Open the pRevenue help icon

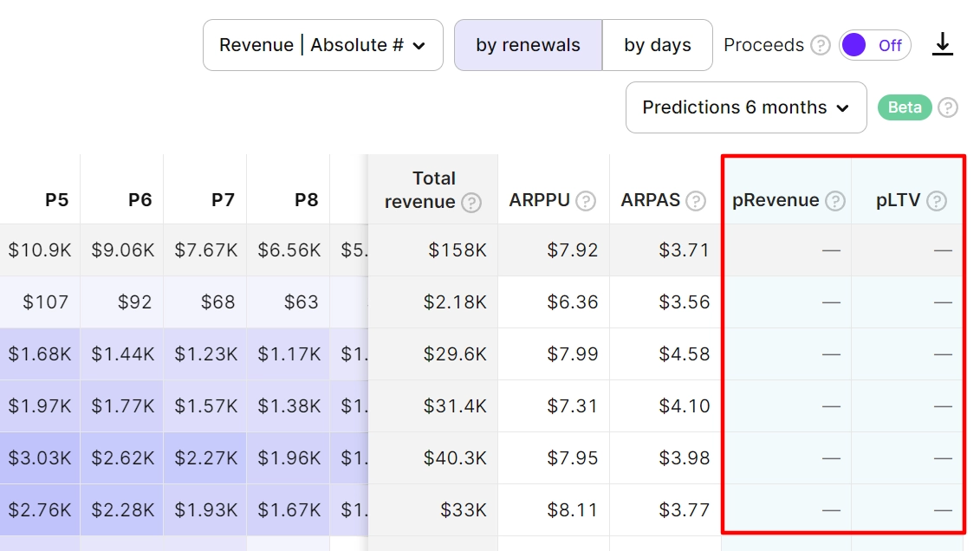tap(835, 201)
